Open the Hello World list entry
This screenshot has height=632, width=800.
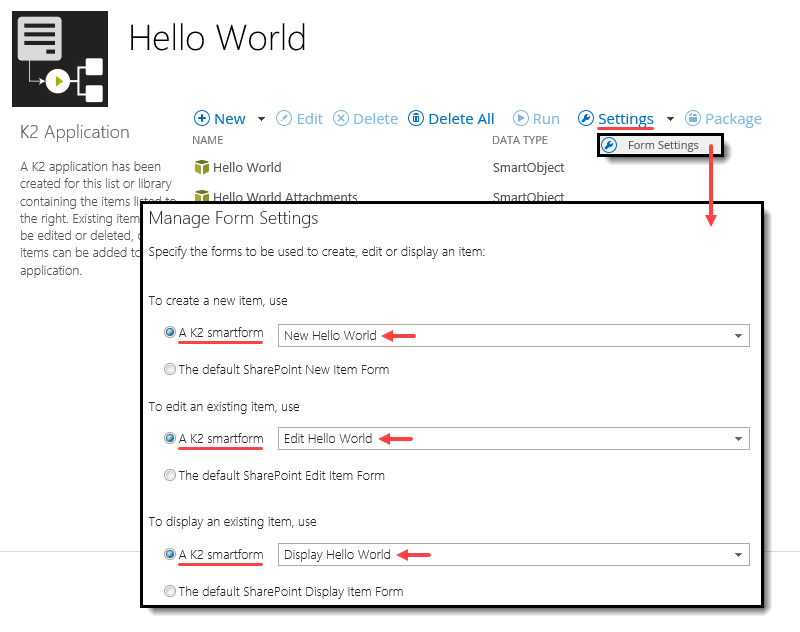248,167
